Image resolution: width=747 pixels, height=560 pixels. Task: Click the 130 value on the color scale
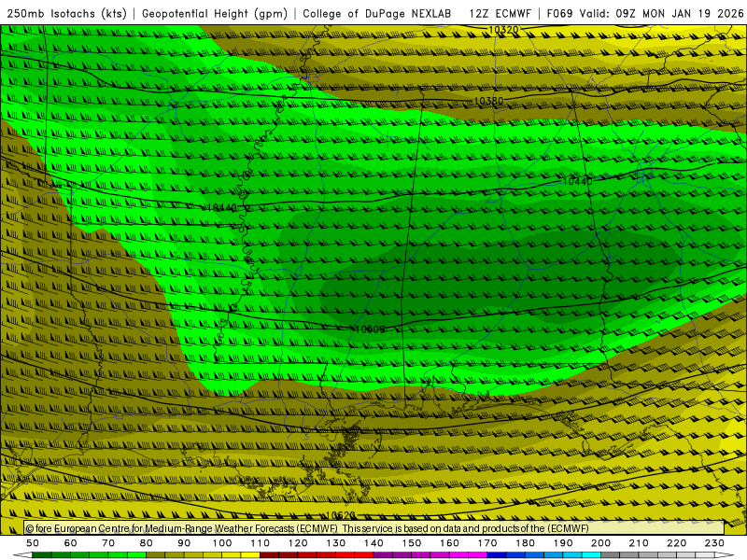point(335,543)
